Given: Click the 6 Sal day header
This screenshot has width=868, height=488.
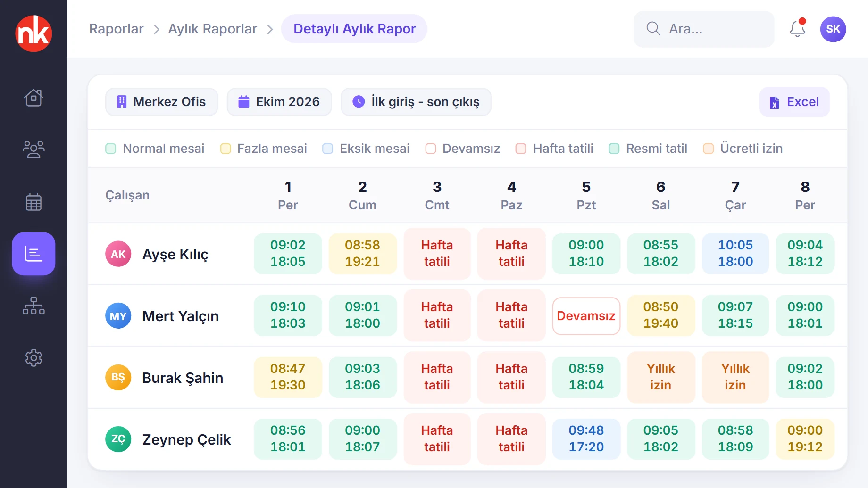Looking at the screenshot, I should (x=661, y=195).
